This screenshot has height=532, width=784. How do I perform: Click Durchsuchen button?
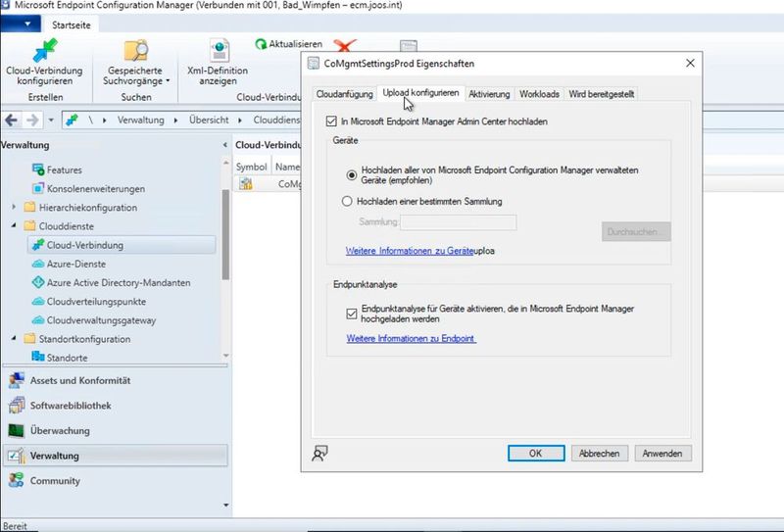coord(636,231)
